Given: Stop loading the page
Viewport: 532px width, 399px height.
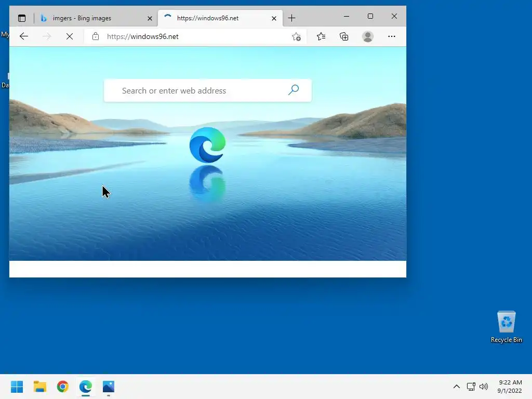Looking at the screenshot, I should [70, 36].
